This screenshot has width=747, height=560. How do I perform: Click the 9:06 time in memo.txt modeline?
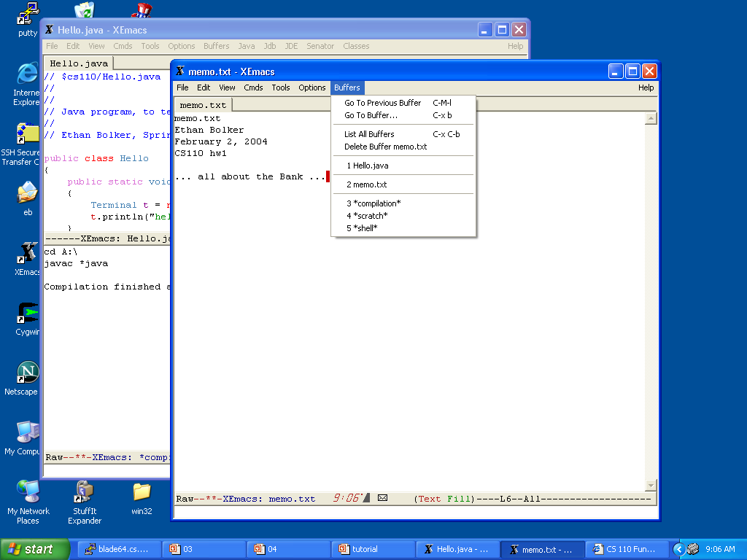click(347, 498)
